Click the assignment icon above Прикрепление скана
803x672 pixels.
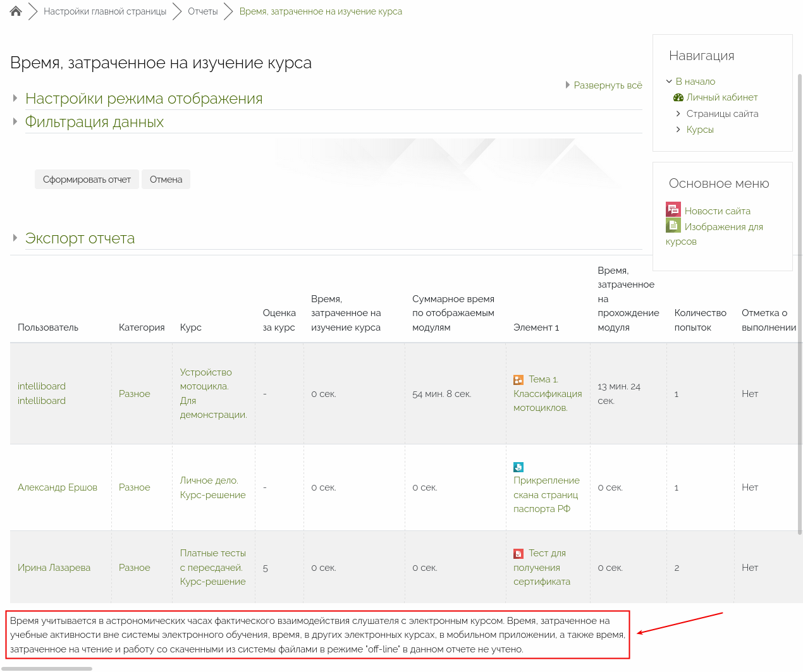518,467
